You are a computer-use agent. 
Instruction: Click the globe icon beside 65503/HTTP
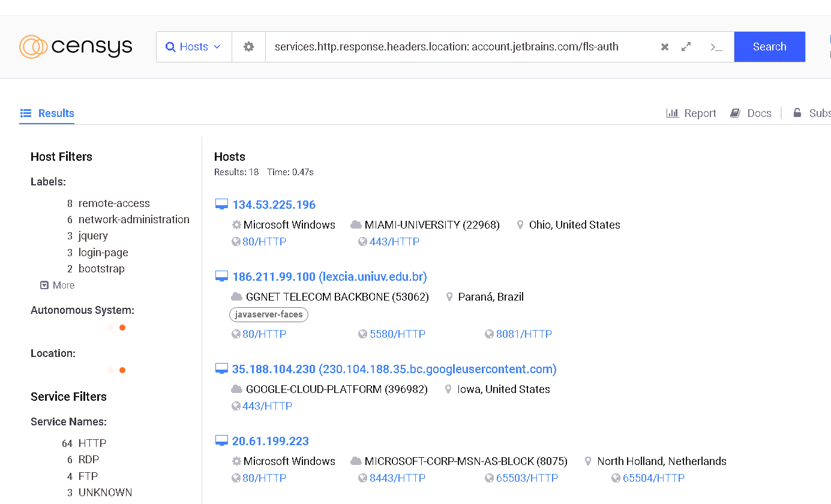[489, 478]
